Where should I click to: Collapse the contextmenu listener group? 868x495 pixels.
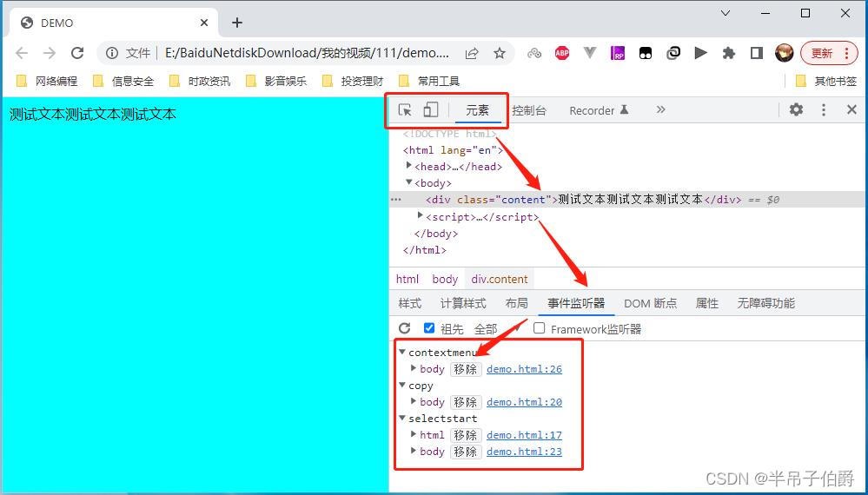402,352
